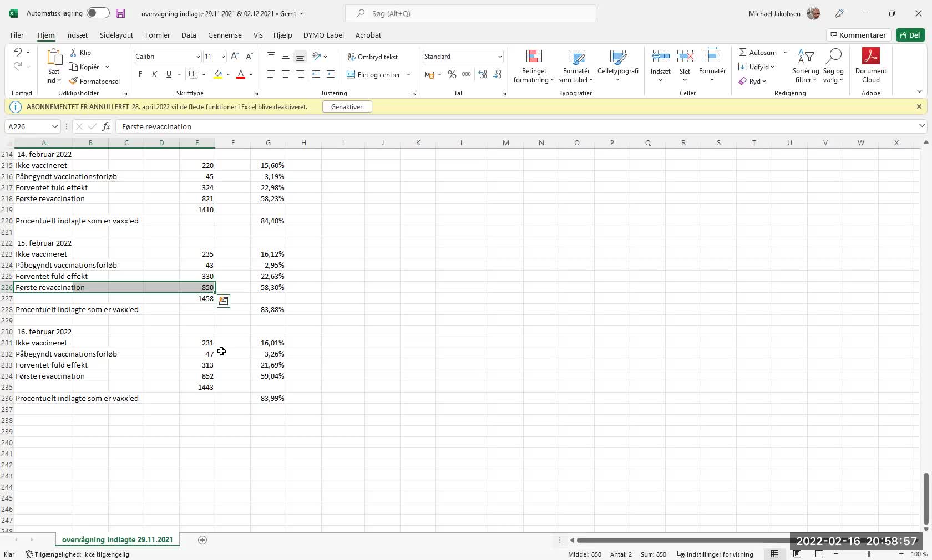932x560 pixels.
Task: Click the Søg search box
Action: [470, 13]
